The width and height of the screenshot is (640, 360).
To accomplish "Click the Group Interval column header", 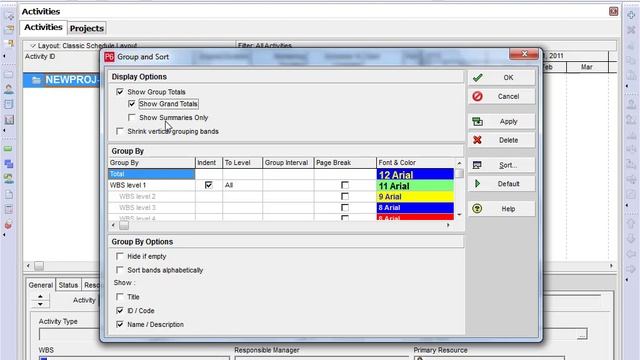I will pos(288,162).
